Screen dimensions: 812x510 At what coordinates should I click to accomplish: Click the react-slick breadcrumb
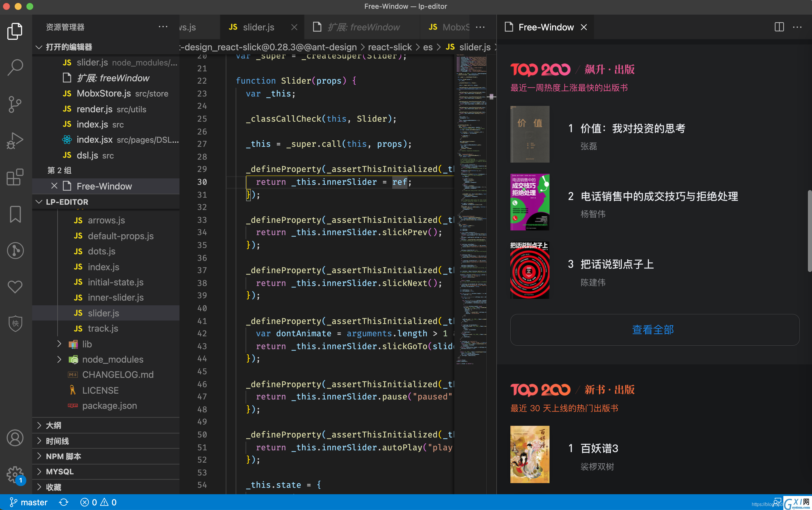(390, 47)
